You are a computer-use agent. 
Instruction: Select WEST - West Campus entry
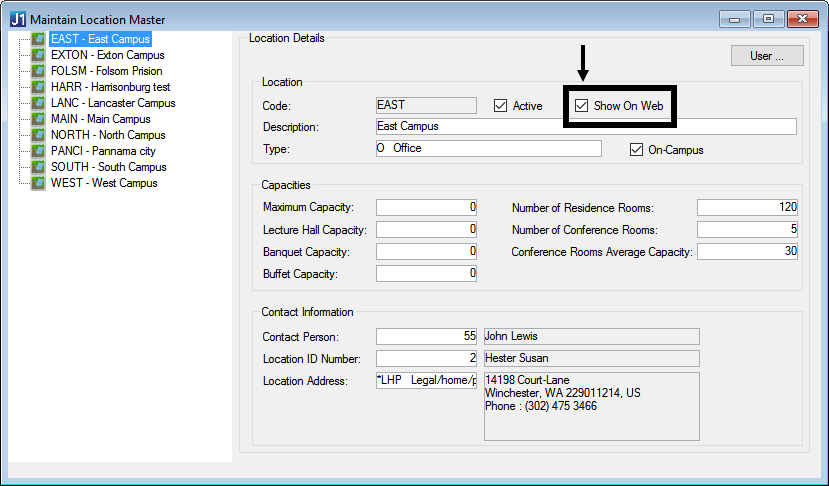pos(104,183)
